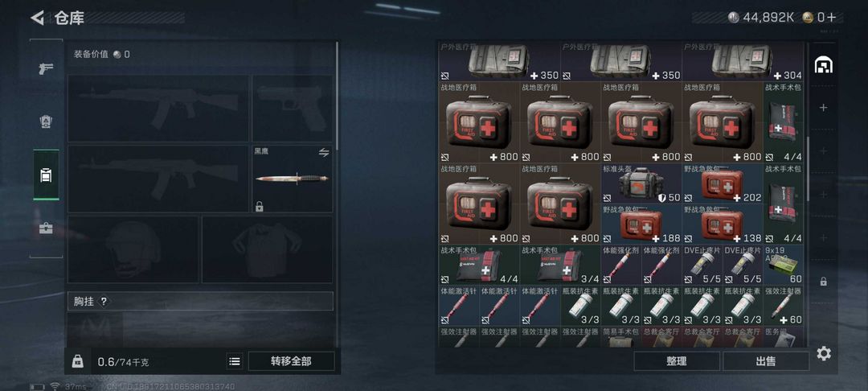868x391 pixels.
Task: Select the 黑鹰 knife in melee slot
Action: tap(293, 179)
